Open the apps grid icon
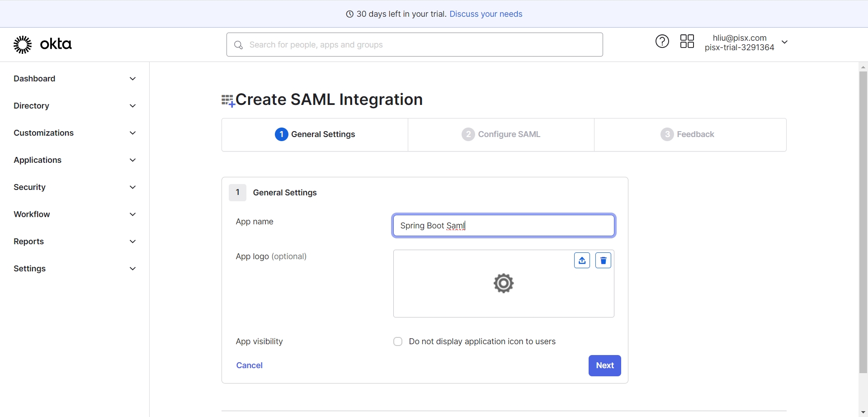868x417 pixels. (687, 42)
